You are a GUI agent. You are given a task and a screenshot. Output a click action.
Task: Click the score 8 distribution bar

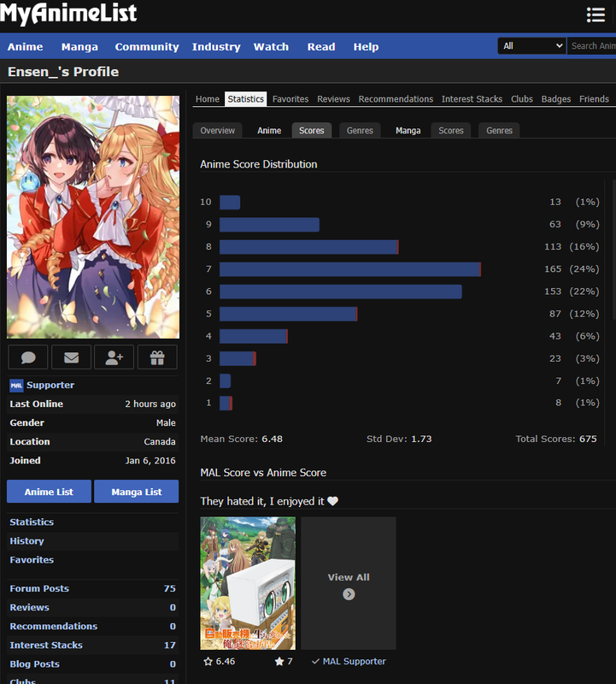click(x=309, y=247)
